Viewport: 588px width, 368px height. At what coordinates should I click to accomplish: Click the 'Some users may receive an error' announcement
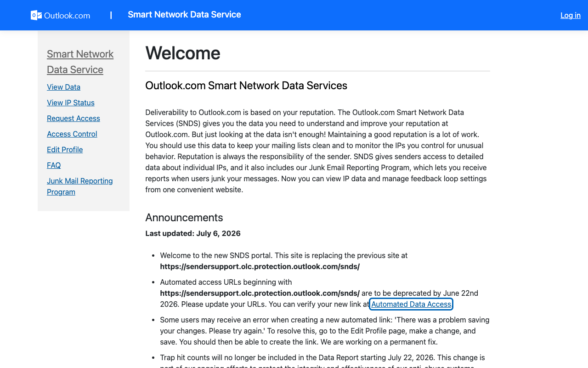tap(325, 331)
